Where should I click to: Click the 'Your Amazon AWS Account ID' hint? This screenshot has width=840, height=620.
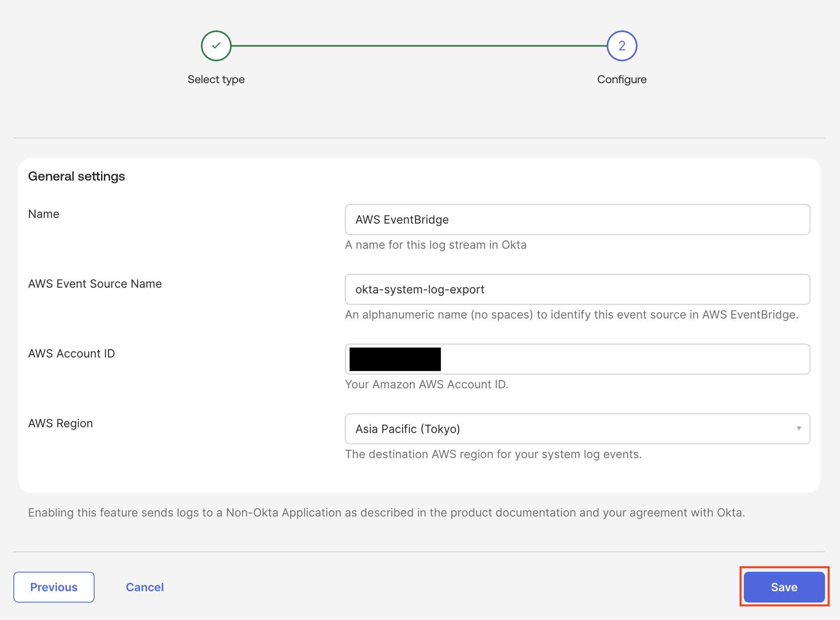[426, 384]
